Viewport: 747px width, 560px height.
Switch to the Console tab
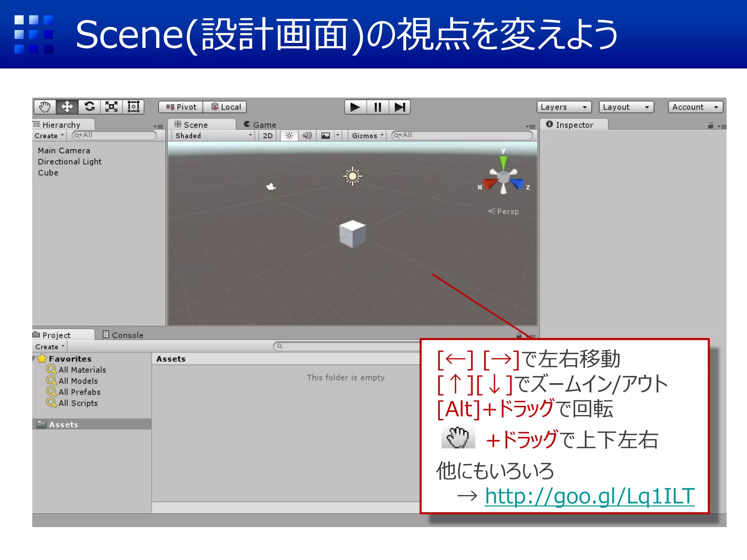pos(123,335)
